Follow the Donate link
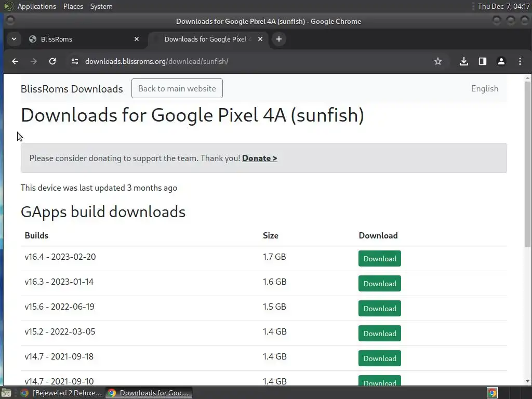 pos(260,158)
